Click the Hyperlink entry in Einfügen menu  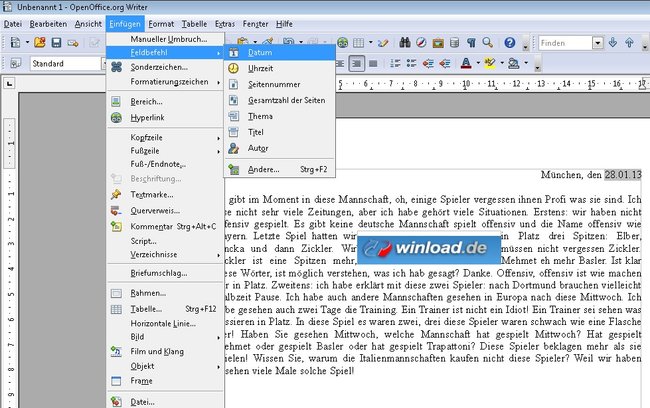165,118
